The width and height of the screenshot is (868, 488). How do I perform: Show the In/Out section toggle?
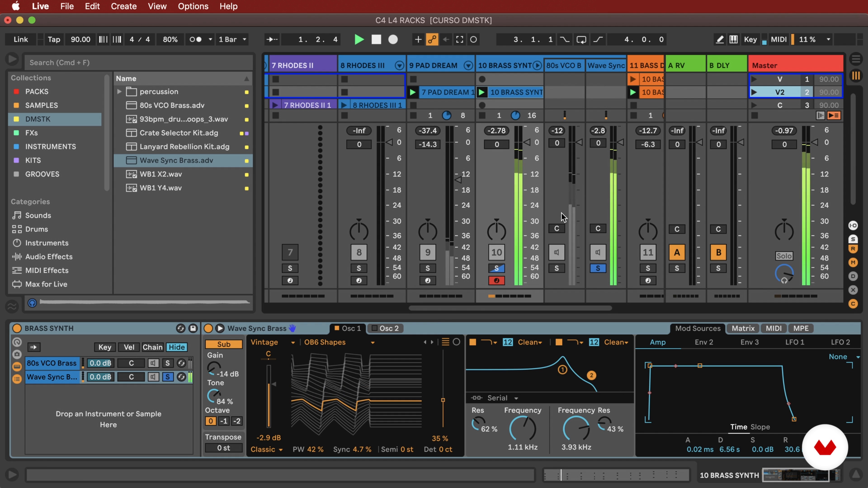pos(853,225)
